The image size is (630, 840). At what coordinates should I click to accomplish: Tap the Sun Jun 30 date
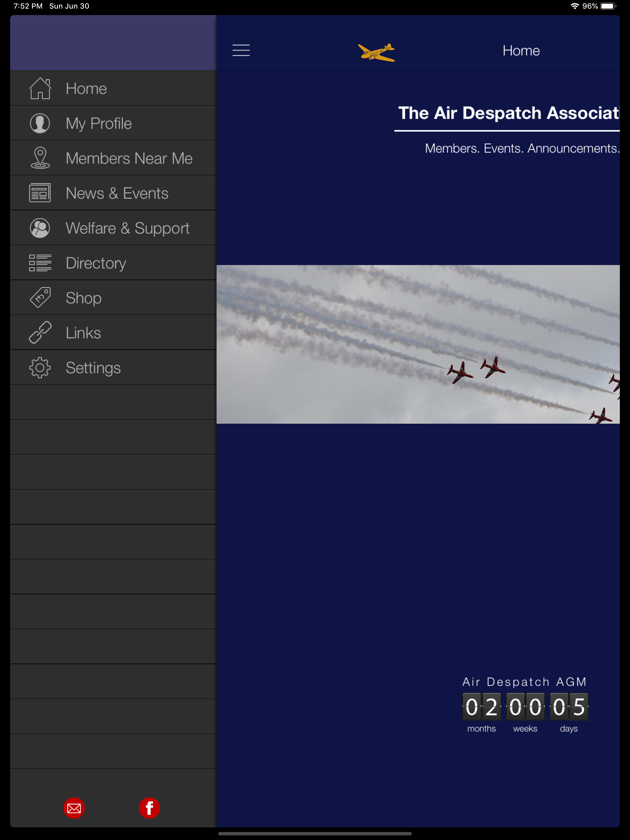coord(69,6)
